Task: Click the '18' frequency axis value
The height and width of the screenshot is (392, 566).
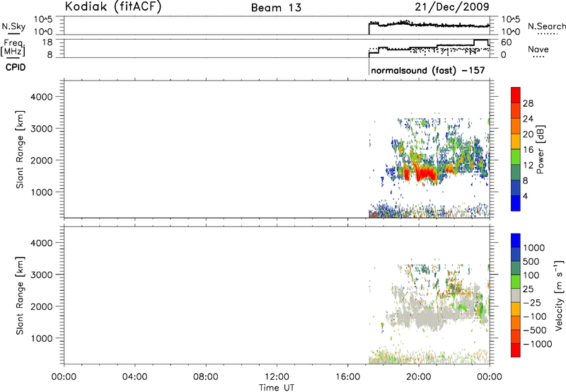Action: 47,42
